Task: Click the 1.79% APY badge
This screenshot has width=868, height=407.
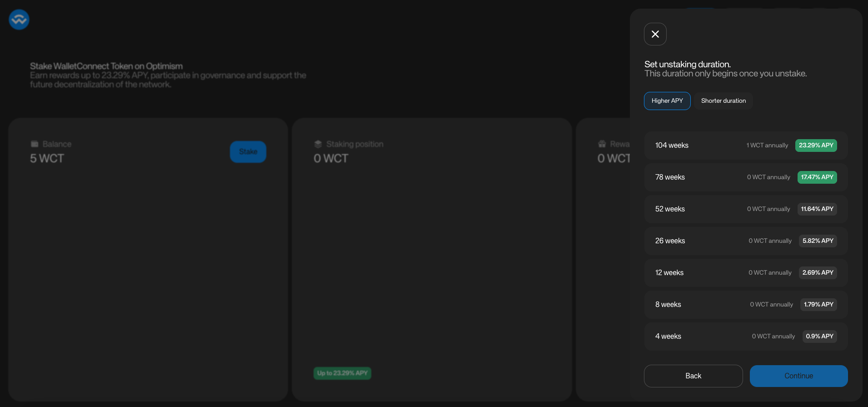Action: [818, 305]
